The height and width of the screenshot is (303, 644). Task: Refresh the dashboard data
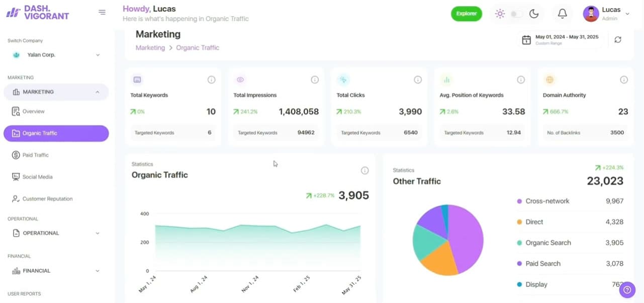(x=618, y=40)
